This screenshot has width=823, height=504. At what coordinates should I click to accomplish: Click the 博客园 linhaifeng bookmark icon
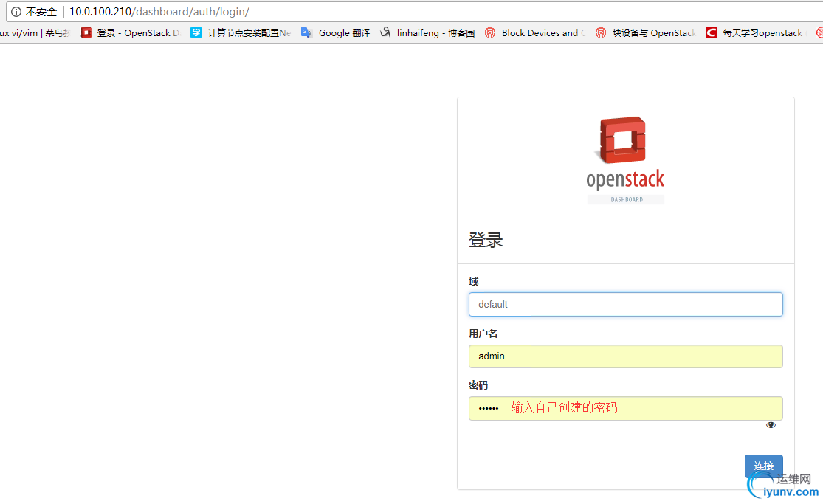pos(385,32)
